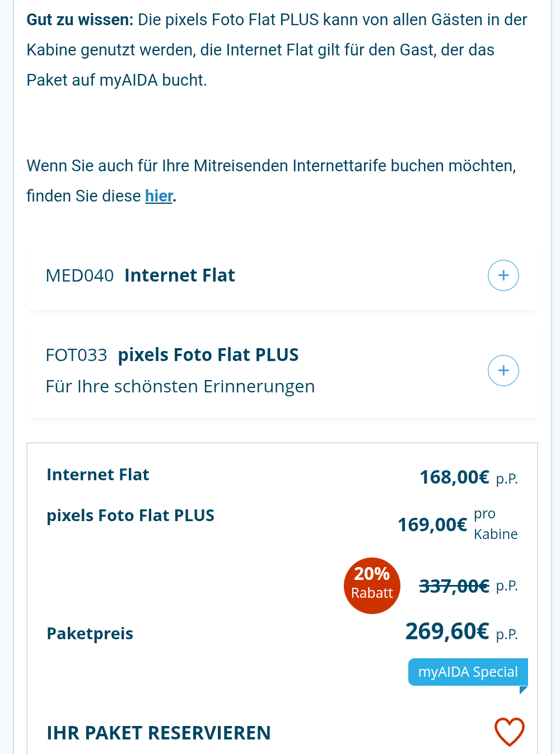Click the MED040 Internet Flat title

point(179,275)
